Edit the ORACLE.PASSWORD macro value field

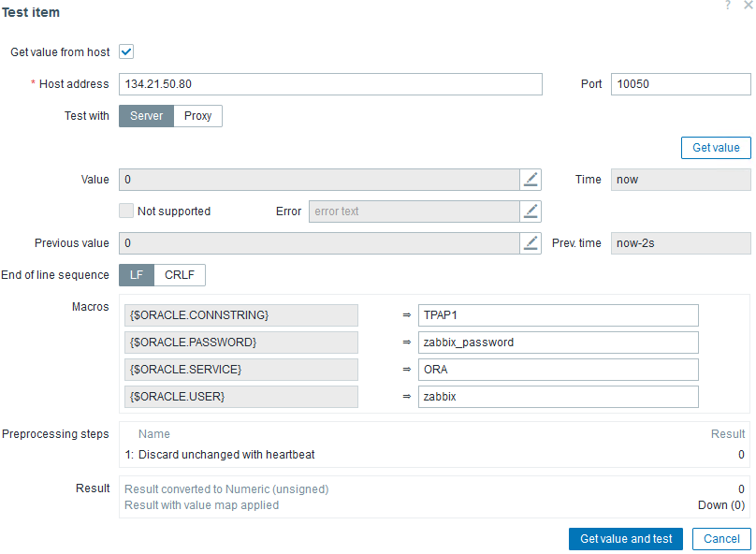pyautogui.click(x=558, y=343)
